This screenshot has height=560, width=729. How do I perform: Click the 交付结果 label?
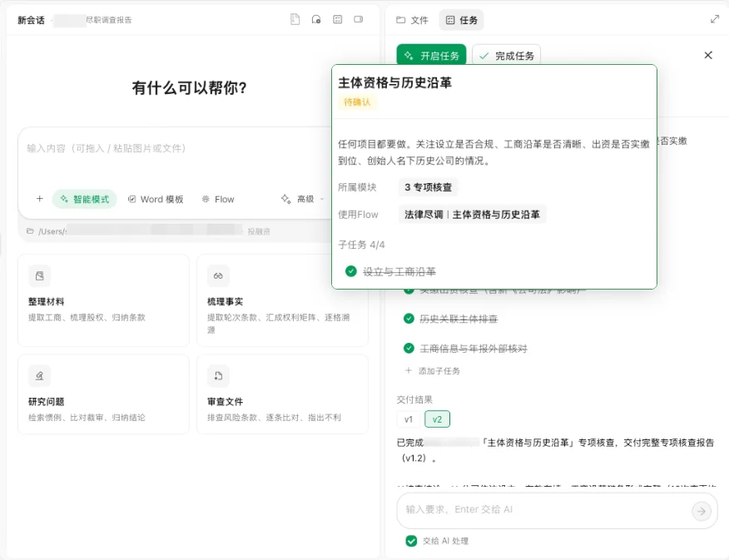click(x=414, y=399)
